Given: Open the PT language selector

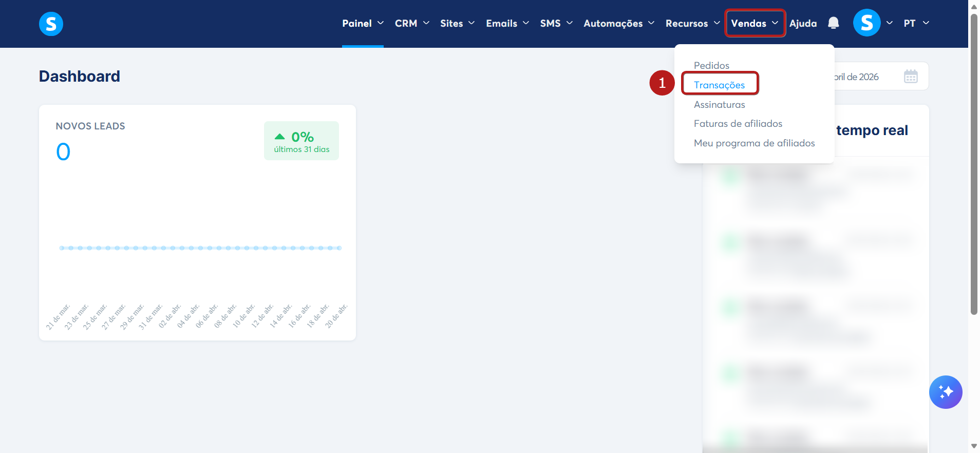Looking at the screenshot, I should point(916,23).
